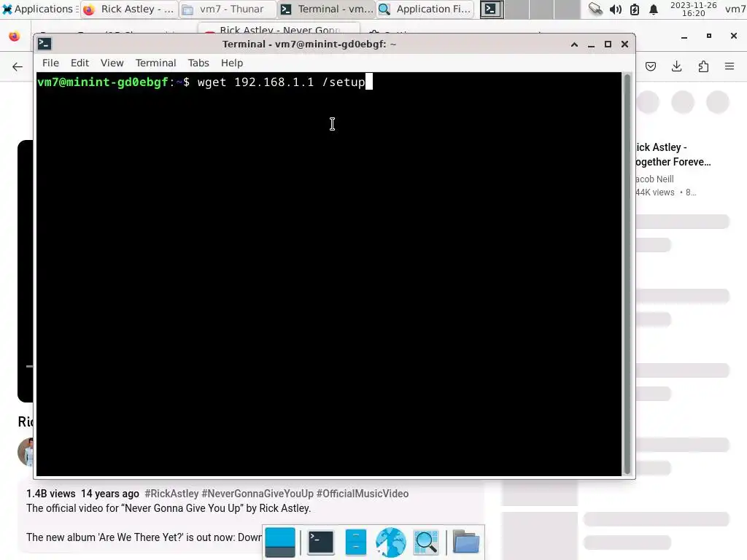Open the network connection tray icon
The image size is (747, 560).
595,9
